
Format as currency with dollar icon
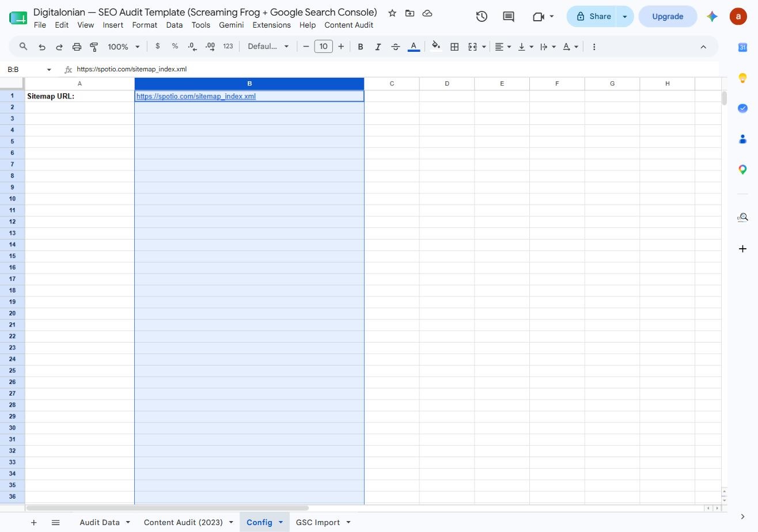pyautogui.click(x=157, y=47)
